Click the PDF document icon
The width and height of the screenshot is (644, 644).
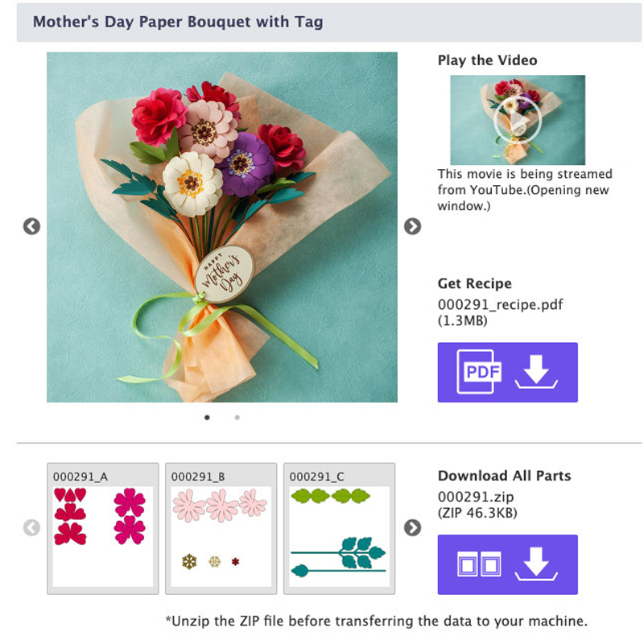(x=478, y=372)
